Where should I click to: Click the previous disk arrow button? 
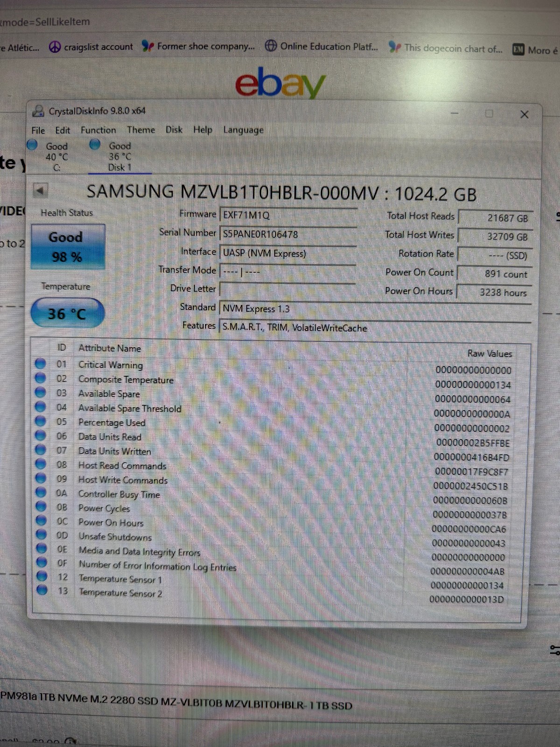[41, 190]
